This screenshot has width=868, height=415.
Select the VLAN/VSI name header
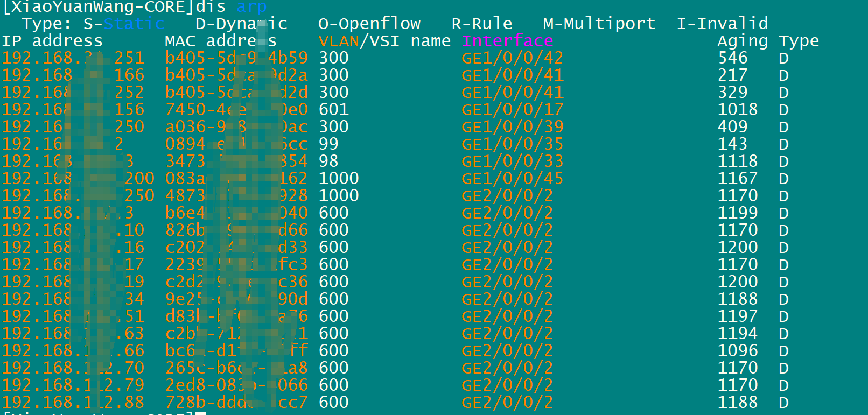[384, 41]
